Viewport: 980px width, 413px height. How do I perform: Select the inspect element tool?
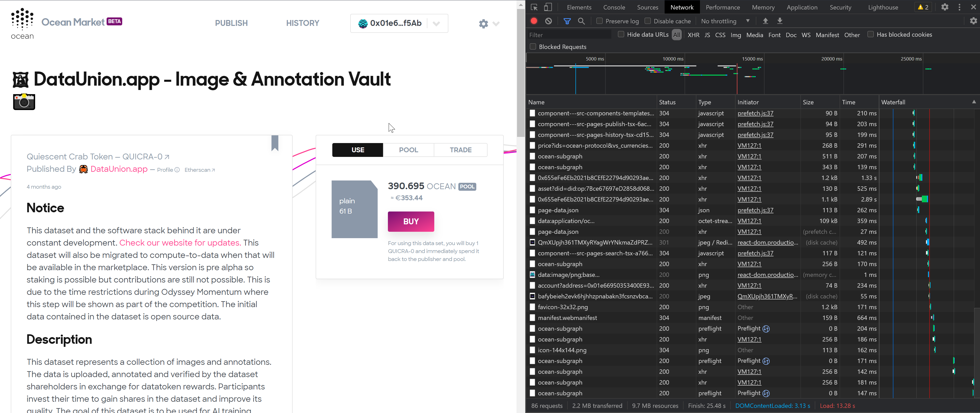534,7
